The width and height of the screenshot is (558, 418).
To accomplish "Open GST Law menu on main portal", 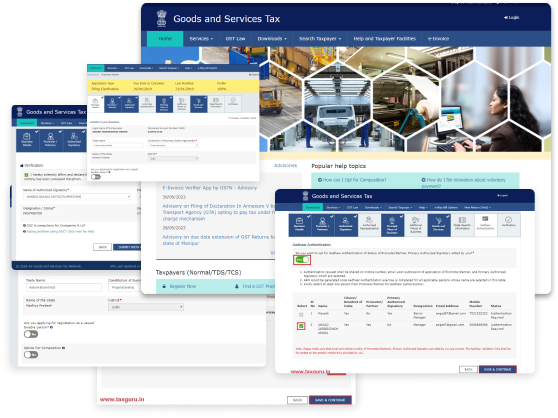I will [x=235, y=39].
